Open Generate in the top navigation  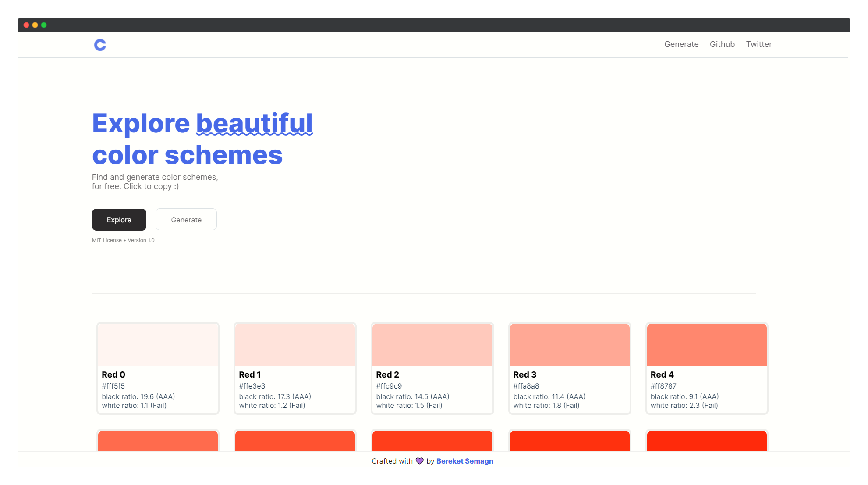point(681,44)
